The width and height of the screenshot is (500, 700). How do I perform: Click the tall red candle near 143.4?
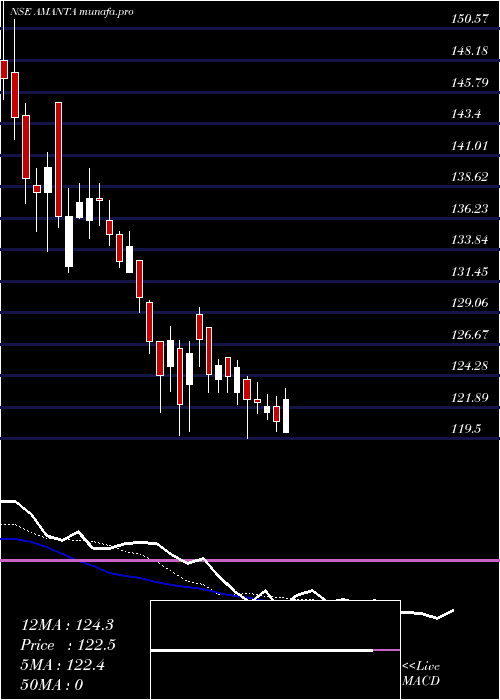pyautogui.click(x=58, y=160)
